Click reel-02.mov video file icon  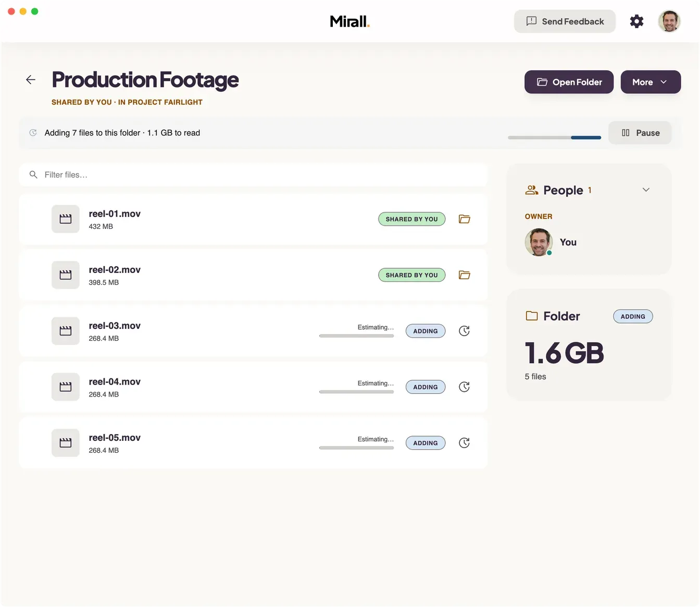[66, 275]
